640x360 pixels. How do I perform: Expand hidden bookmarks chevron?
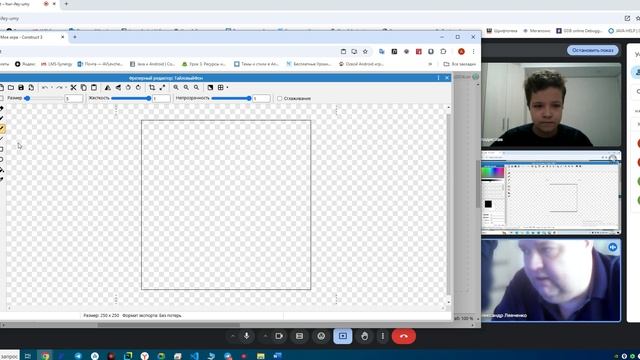click(430, 64)
